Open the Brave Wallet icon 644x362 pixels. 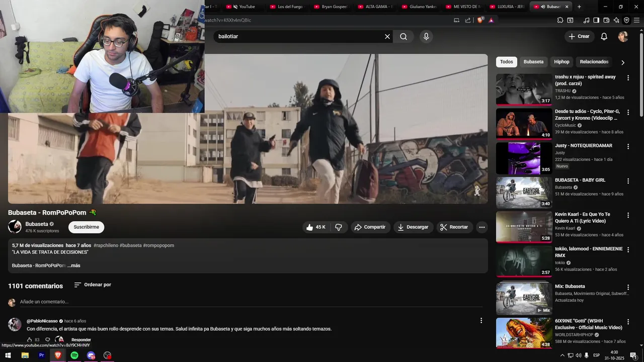click(x=606, y=20)
